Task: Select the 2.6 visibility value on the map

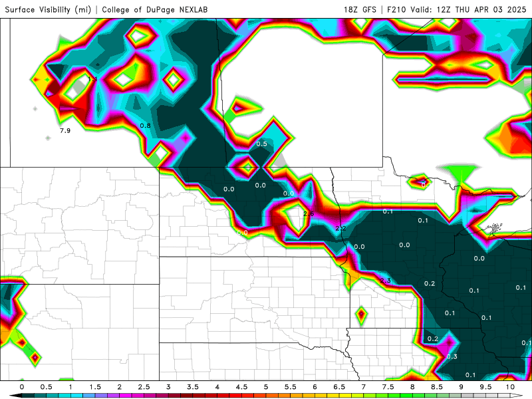Action: [x=309, y=213]
